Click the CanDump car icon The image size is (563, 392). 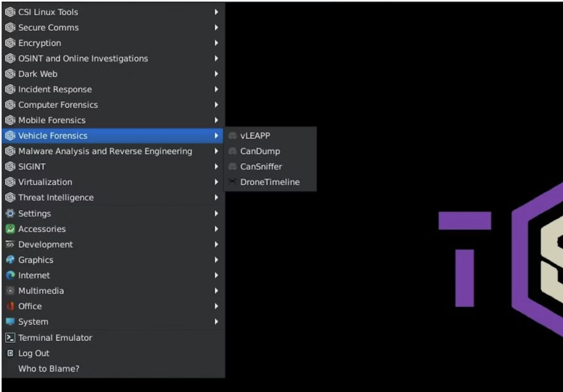233,151
